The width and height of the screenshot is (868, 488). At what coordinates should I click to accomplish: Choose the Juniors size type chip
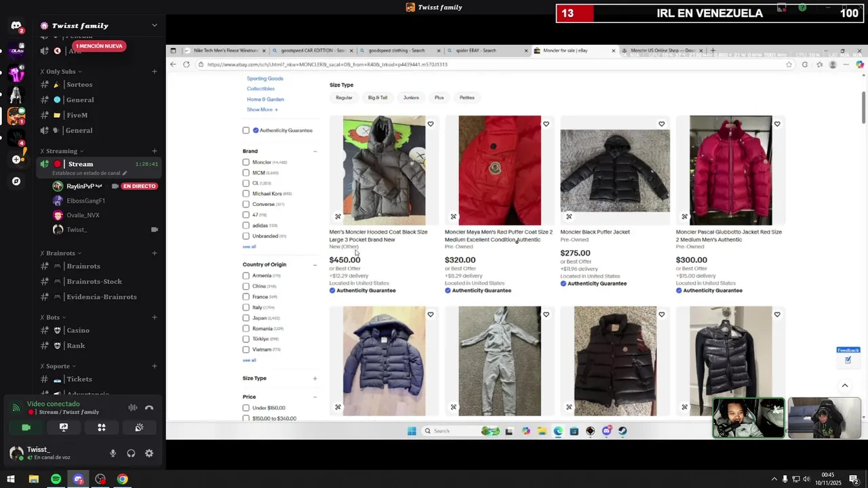411,98
